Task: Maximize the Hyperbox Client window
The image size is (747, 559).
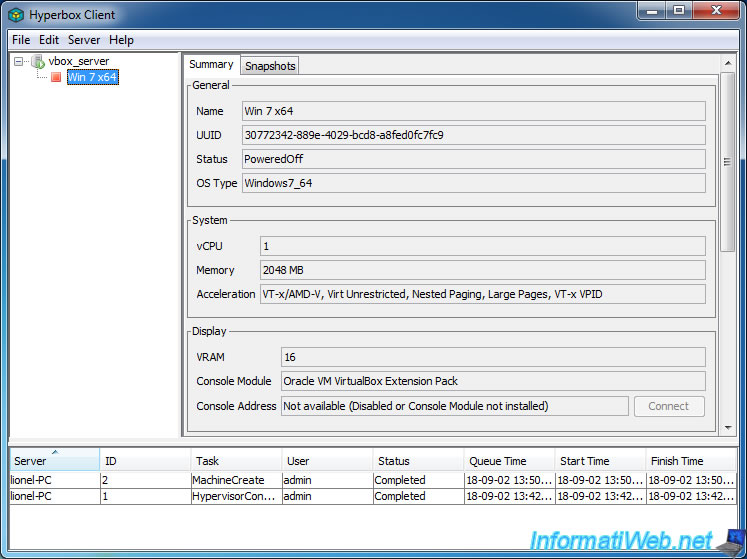Action: (679, 11)
